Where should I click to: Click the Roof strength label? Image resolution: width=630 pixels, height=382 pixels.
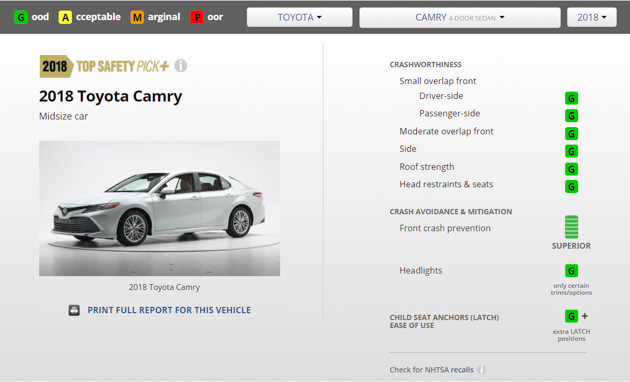coord(427,167)
